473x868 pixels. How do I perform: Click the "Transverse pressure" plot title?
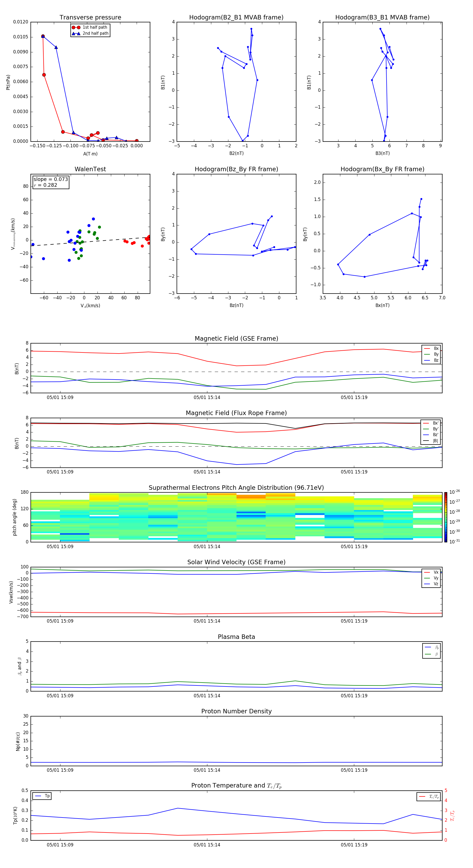pos(90,18)
